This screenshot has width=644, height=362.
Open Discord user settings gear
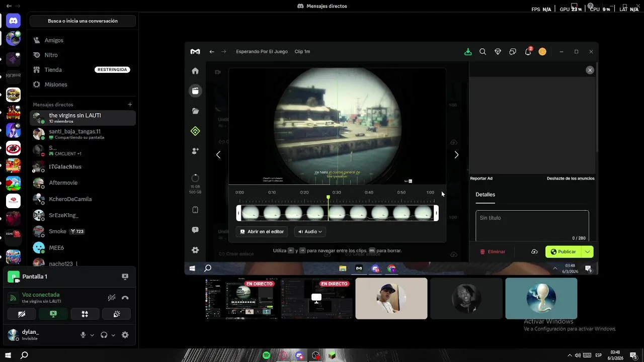pos(125,335)
